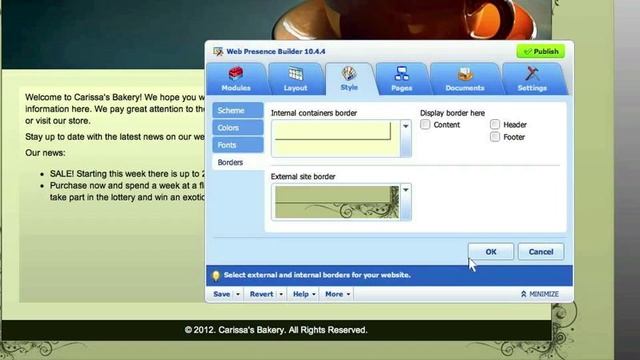Enable border on Footer
Screen dimensions: 640x360
tap(495, 137)
